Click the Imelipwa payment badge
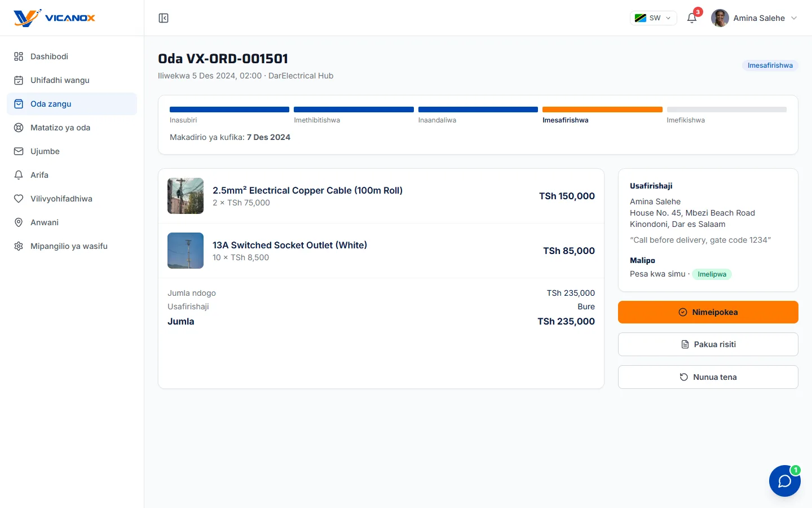 pos(712,274)
